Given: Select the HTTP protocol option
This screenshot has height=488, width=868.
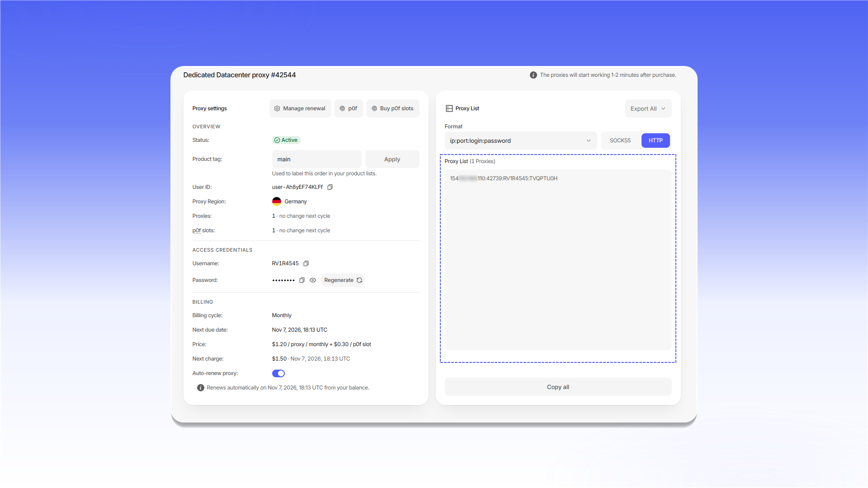Looking at the screenshot, I should tap(656, 141).
